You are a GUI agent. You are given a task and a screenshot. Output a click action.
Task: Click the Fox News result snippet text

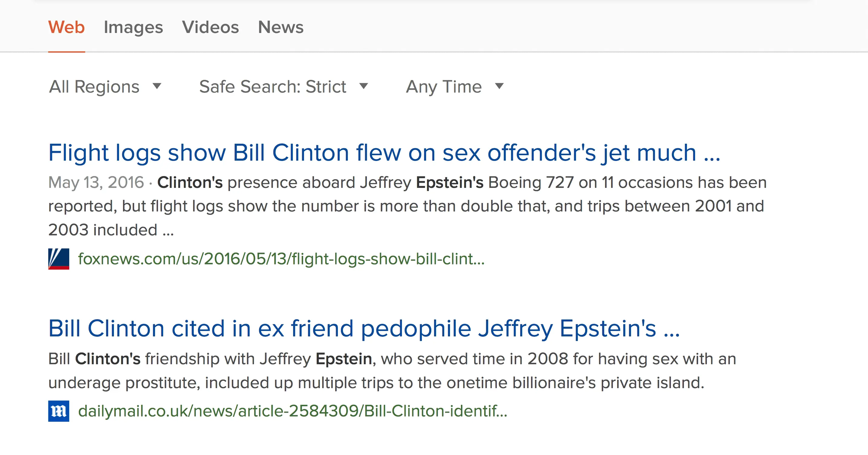coord(404,206)
